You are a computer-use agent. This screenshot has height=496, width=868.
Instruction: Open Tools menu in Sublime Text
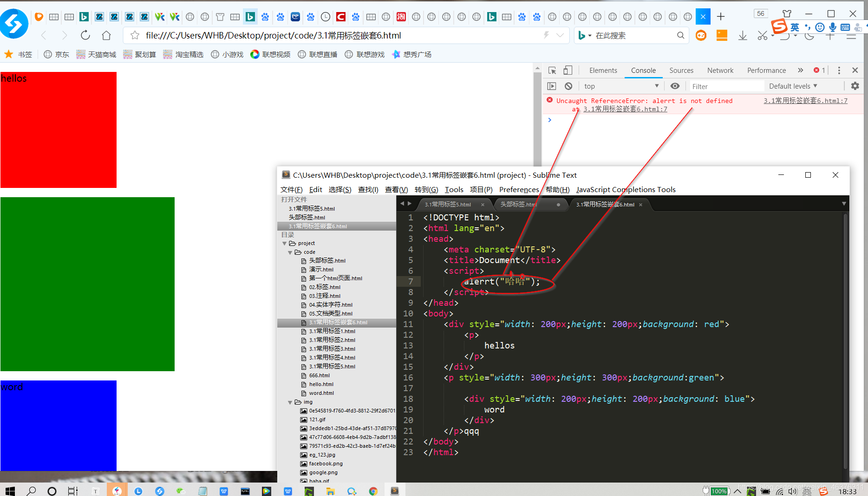click(454, 189)
